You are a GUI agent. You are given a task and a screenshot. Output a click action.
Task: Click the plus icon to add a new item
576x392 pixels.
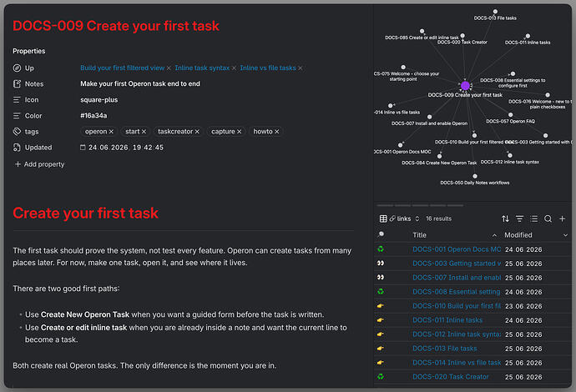pyautogui.click(x=562, y=219)
